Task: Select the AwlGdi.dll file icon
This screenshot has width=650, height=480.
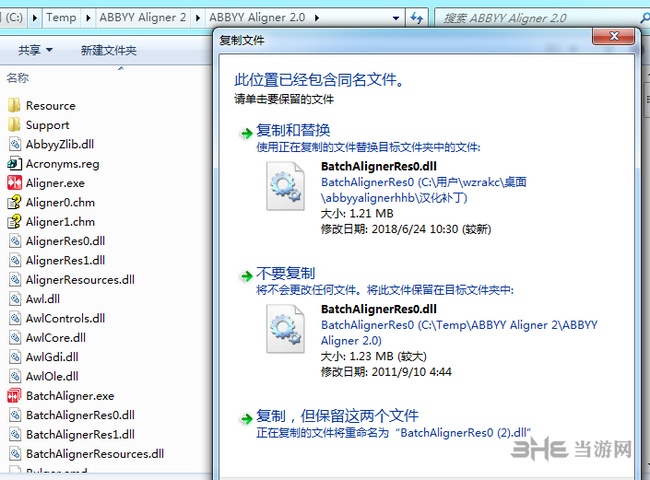Action: (15, 357)
